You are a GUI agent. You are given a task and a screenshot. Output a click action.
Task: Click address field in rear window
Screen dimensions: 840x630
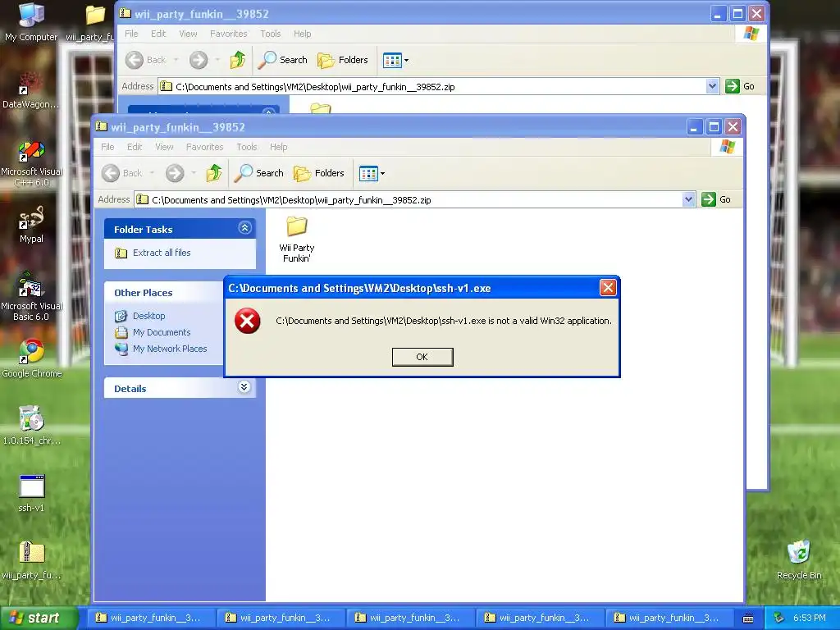[x=439, y=87]
